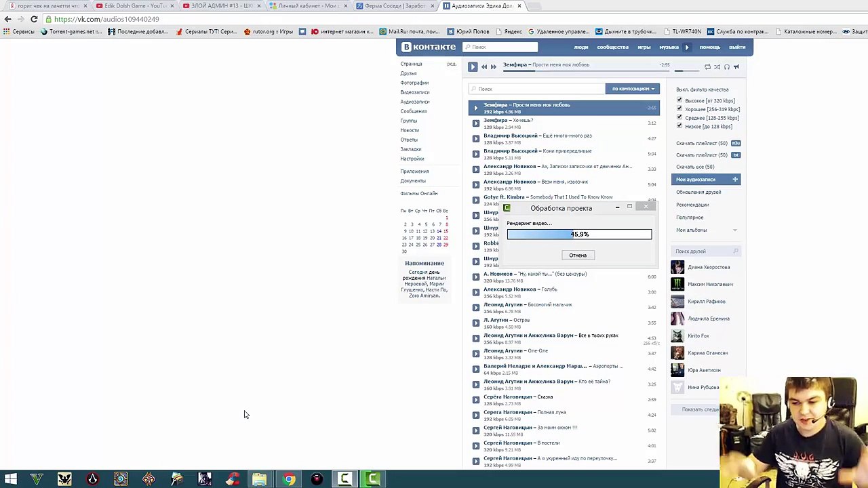This screenshot has width=868, height=488.
Task: Play А. Новиков – Ну, какой ты track
Action: (475, 277)
